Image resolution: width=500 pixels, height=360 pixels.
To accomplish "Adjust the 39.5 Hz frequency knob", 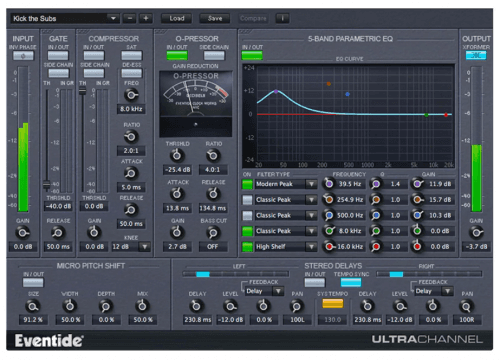I will pos(329,184).
